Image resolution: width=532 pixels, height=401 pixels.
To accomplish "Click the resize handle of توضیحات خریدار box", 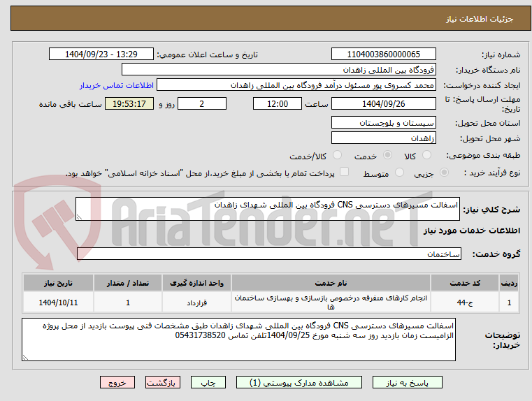I will tap(25, 357).
